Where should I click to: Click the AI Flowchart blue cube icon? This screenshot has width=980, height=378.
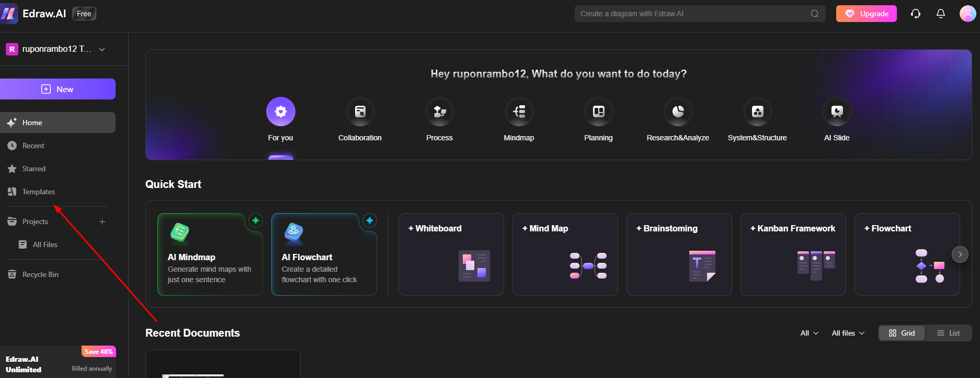tap(293, 232)
